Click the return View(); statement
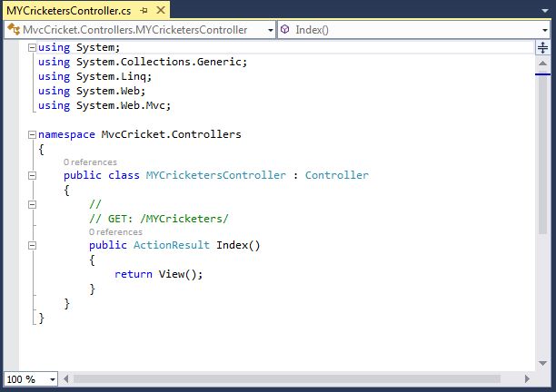 [158, 274]
